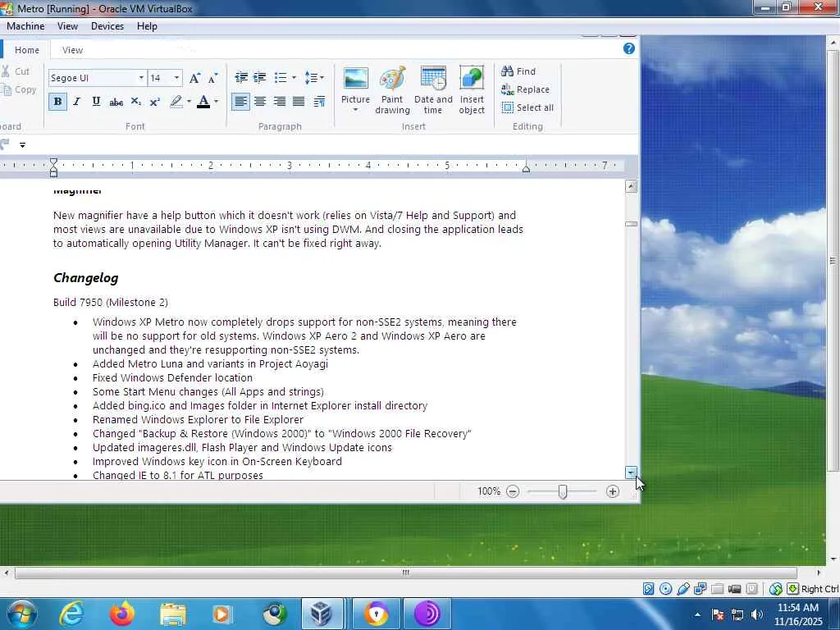This screenshot has height=630, width=840.
Task: Expand the Picture dropdown arrow
Action: tap(356, 111)
